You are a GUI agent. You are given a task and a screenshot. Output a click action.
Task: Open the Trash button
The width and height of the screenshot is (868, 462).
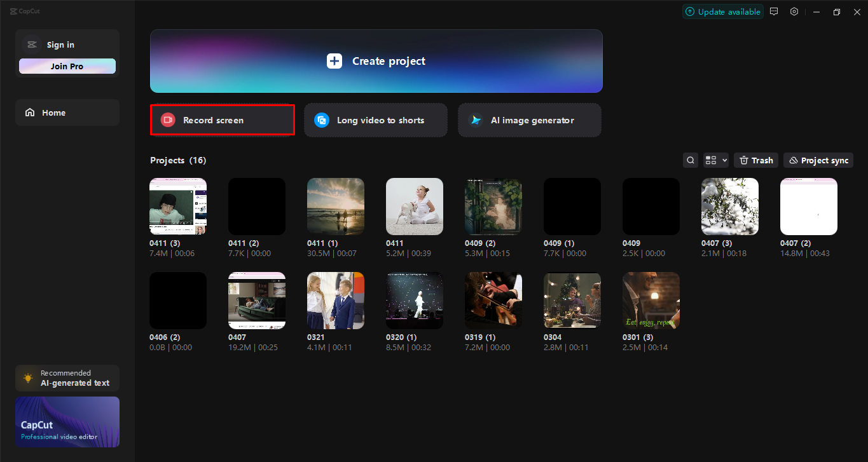point(756,161)
